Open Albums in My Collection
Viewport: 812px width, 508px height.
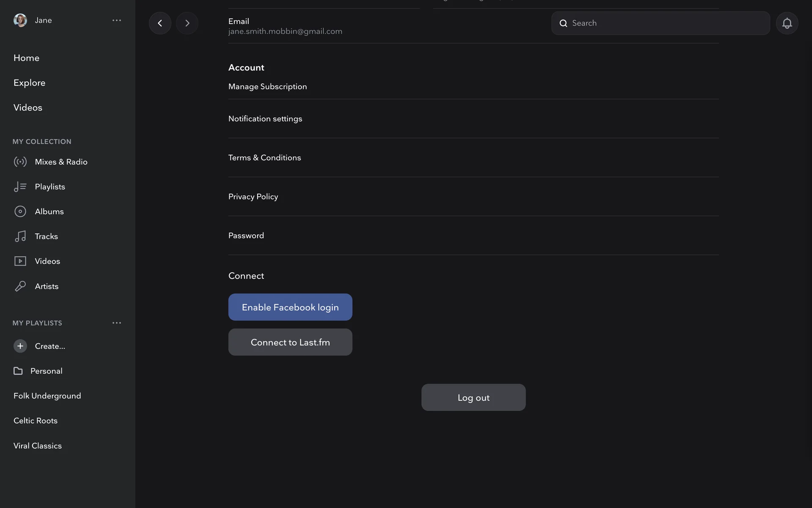49,211
